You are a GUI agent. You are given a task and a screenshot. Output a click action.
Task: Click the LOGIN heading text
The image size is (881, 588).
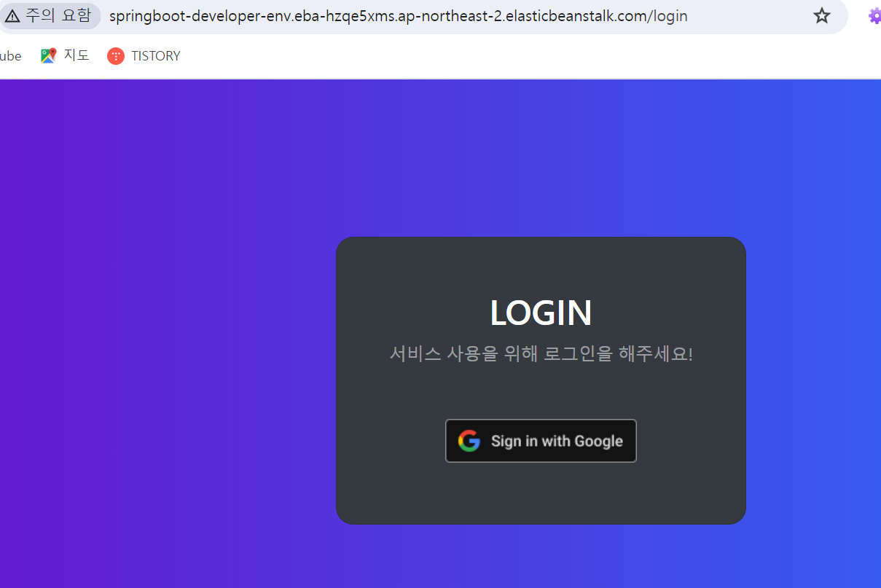pyautogui.click(x=541, y=313)
